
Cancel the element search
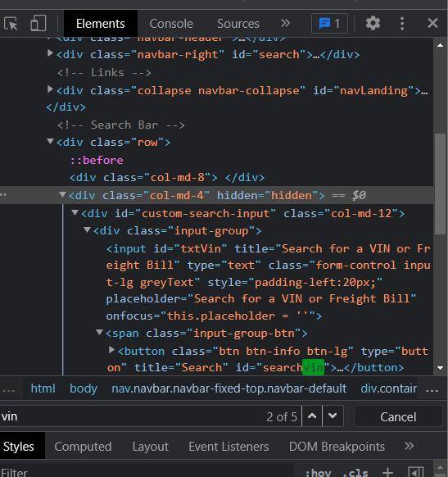coord(398,417)
